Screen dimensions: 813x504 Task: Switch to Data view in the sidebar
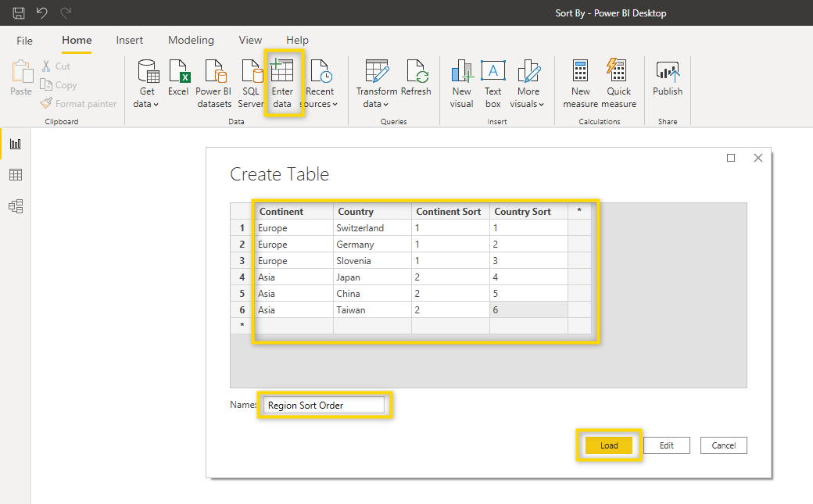coord(15,174)
